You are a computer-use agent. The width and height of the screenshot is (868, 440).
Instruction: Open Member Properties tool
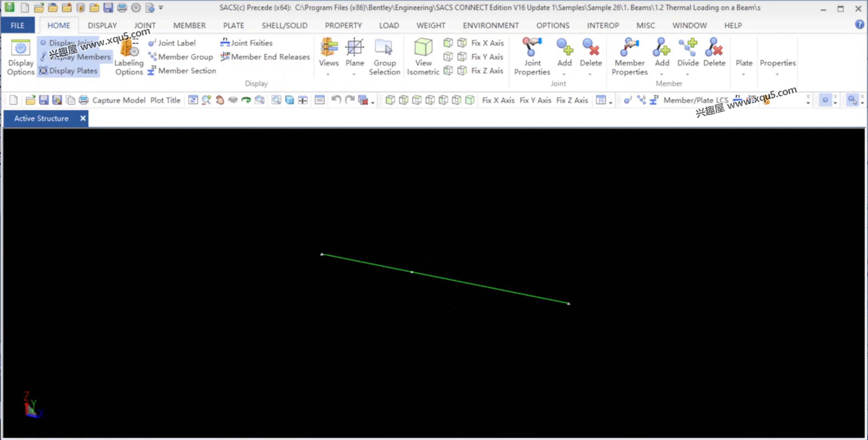629,57
